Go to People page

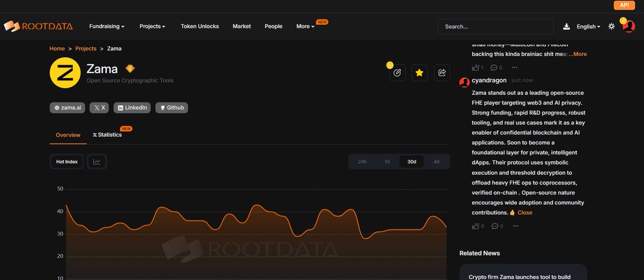(x=273, y=26)
